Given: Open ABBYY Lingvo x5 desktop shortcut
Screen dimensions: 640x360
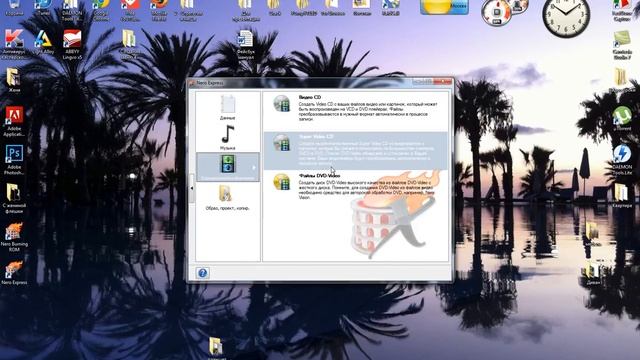Looking at the screenshot, I should click(72, 44).
